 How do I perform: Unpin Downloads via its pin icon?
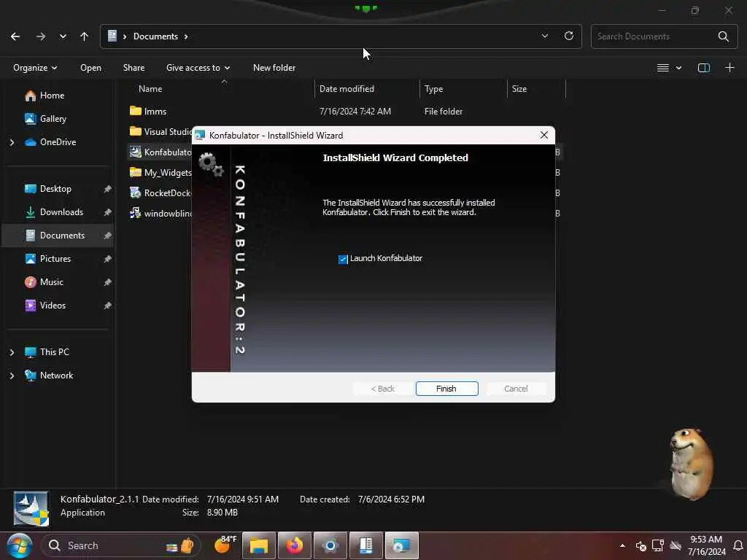[x=108, y=212]
